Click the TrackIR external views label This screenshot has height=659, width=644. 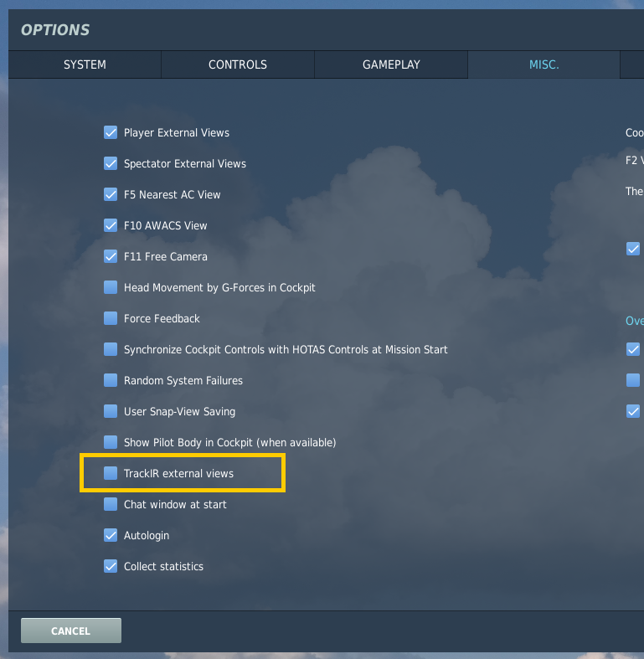(178, 474)
